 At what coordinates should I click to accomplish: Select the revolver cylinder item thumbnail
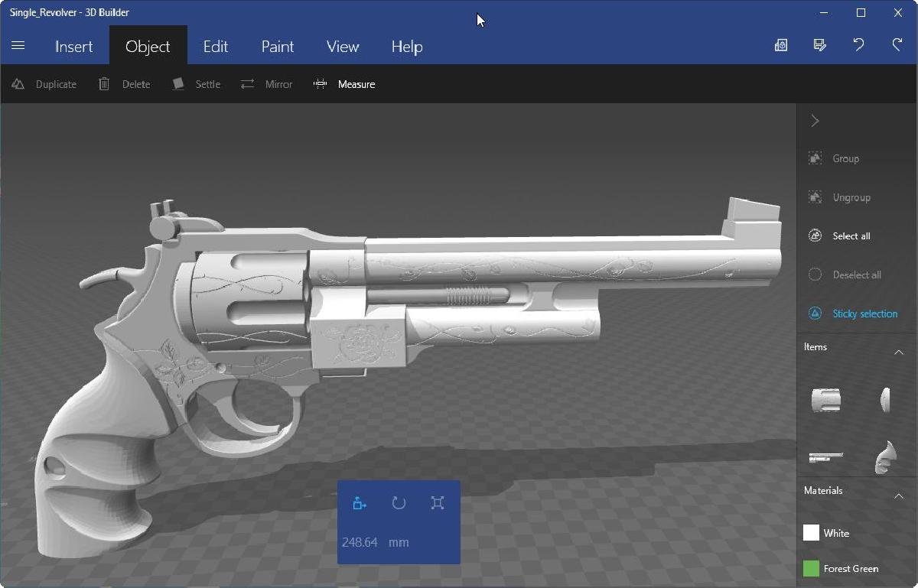click(x=826, y=399)
